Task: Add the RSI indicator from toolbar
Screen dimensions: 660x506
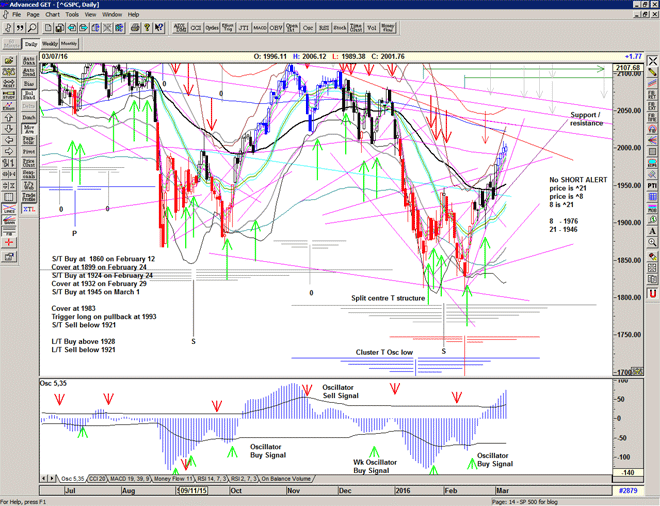Action: 324,28
